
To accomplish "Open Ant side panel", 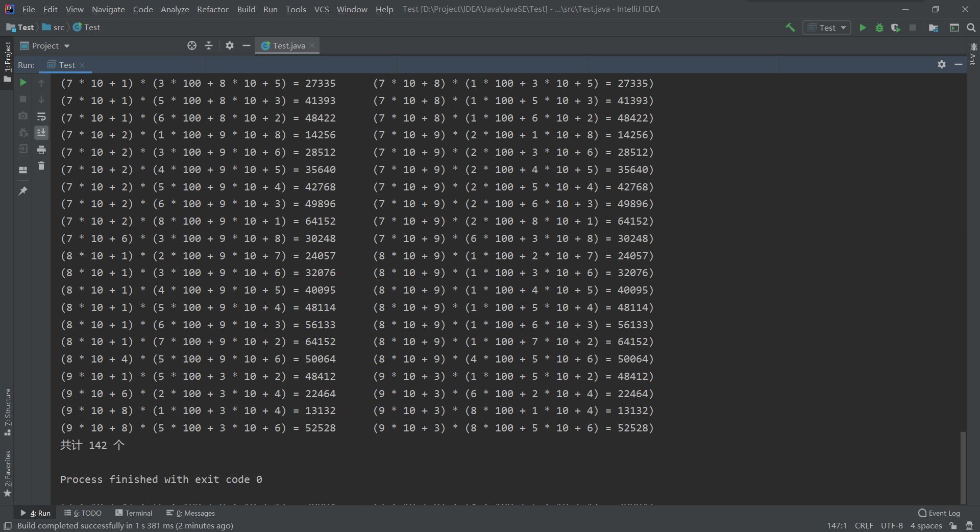I will click(x=973, y=54).
